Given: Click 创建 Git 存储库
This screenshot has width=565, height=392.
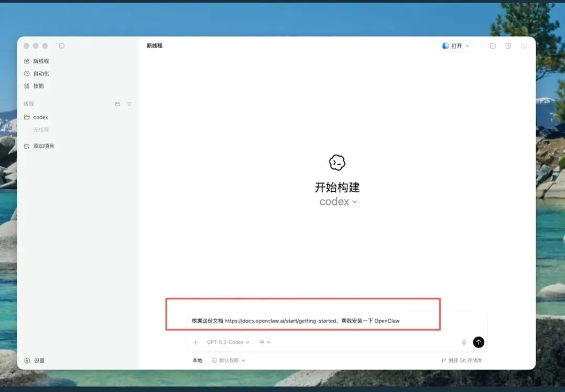Looking at the screenshot, I should coord(462,361).
